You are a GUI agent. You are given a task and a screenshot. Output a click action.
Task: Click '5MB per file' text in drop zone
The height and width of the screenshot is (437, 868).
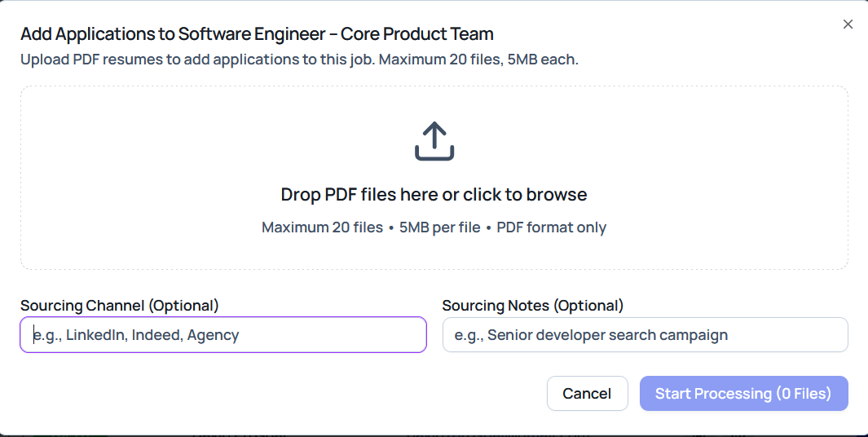click(x=439, y=227)
